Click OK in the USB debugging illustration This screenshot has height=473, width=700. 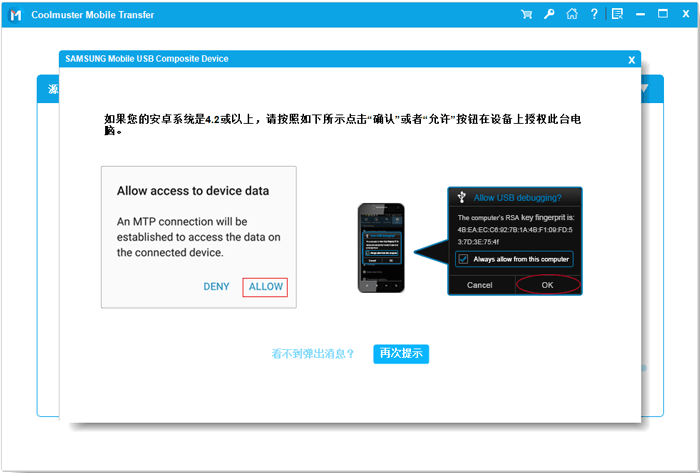point(547,285)
